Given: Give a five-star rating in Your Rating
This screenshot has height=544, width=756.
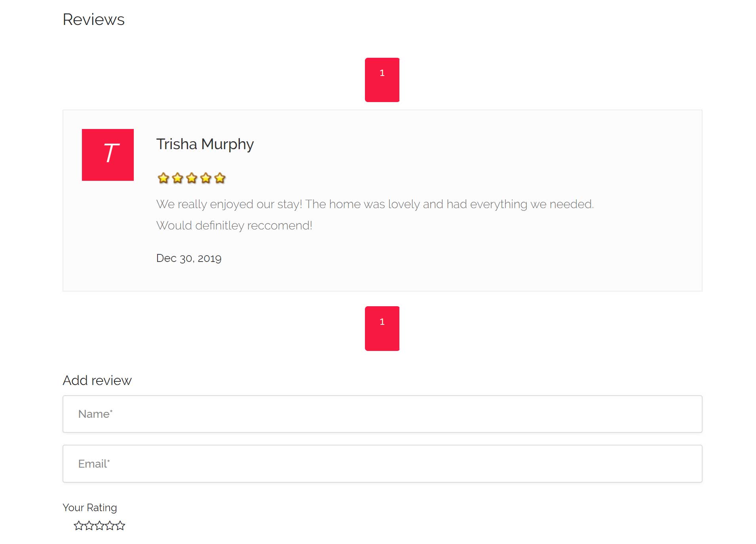Looking at the screenshot, I should coord(120,526).
